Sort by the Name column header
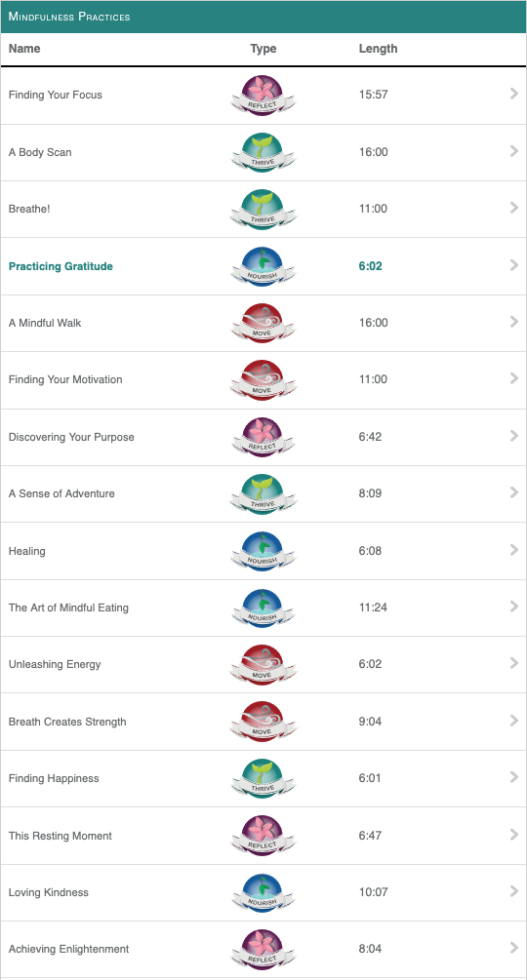The height and width of the screenshot is (980, 527). 24,49
